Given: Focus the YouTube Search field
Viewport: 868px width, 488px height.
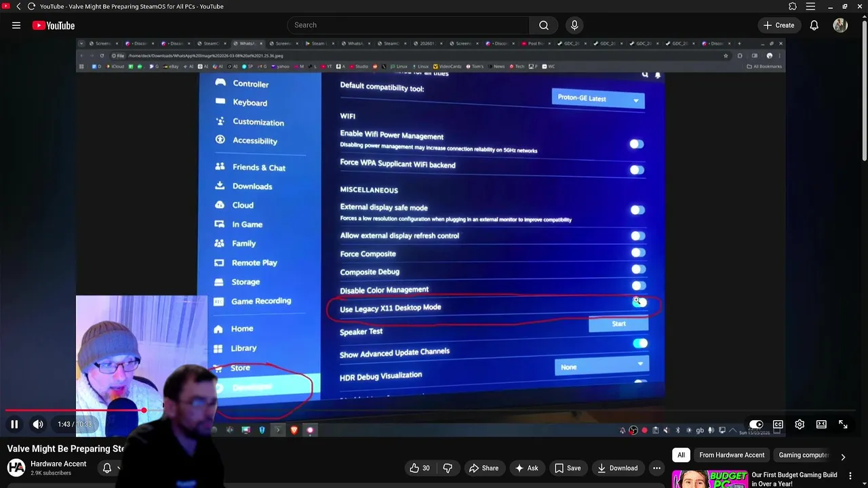Looking at the screenshot, I should pyautogui.click(x=408, y=25).
